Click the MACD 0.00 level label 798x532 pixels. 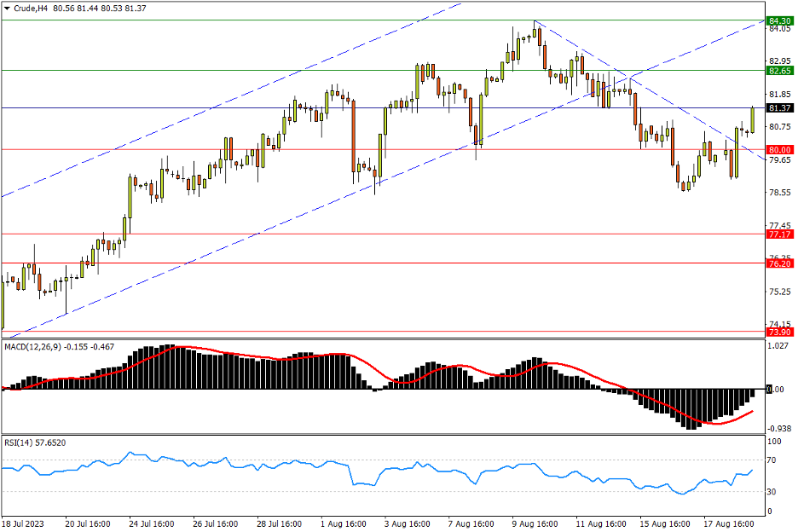coord(776,390)
